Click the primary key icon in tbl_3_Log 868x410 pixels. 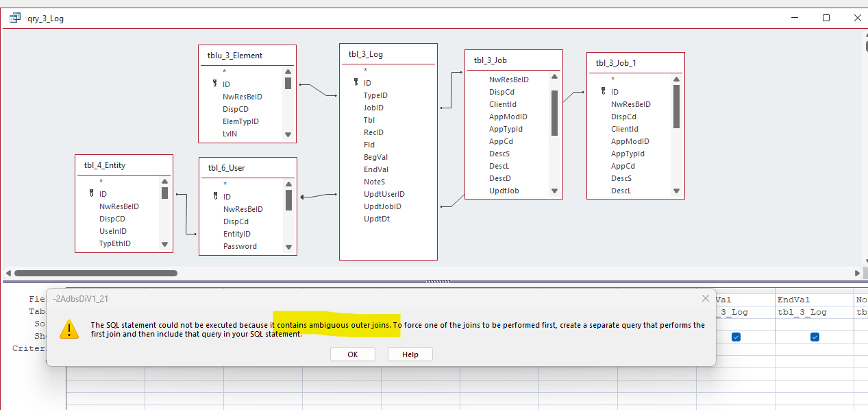click(x=355, y=82)
